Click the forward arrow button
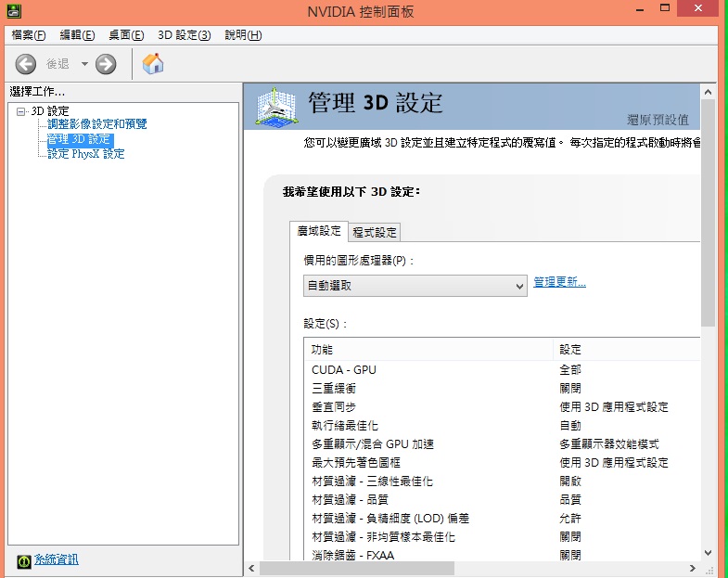 pos(106,64)
